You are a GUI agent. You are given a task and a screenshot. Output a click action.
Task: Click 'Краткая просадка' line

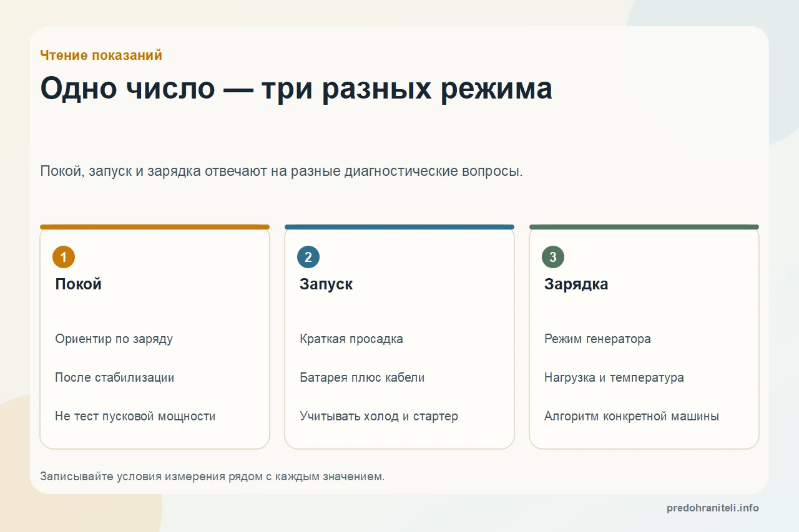pyautogui.click(x=351, y=339)
